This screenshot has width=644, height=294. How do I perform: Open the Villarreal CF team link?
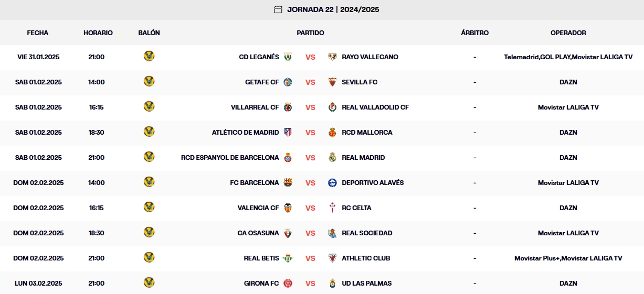pos(255,107)
